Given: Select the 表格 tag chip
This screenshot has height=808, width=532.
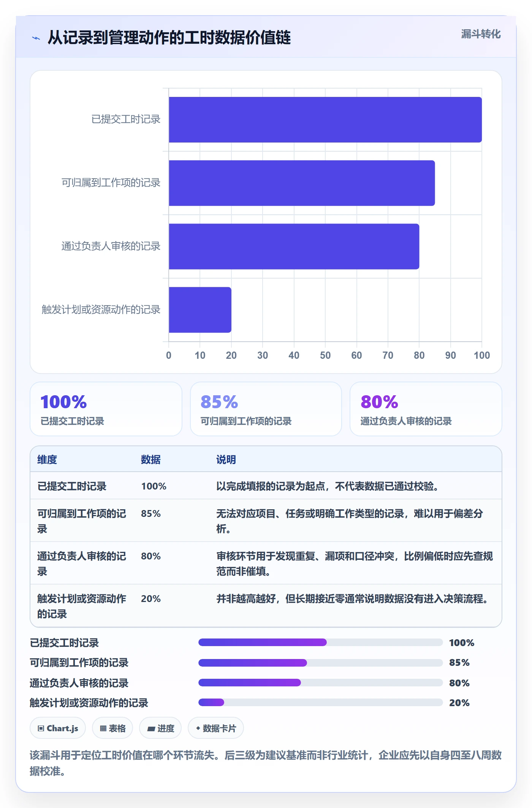Looking at the screenshot, I should click(112, 728).
